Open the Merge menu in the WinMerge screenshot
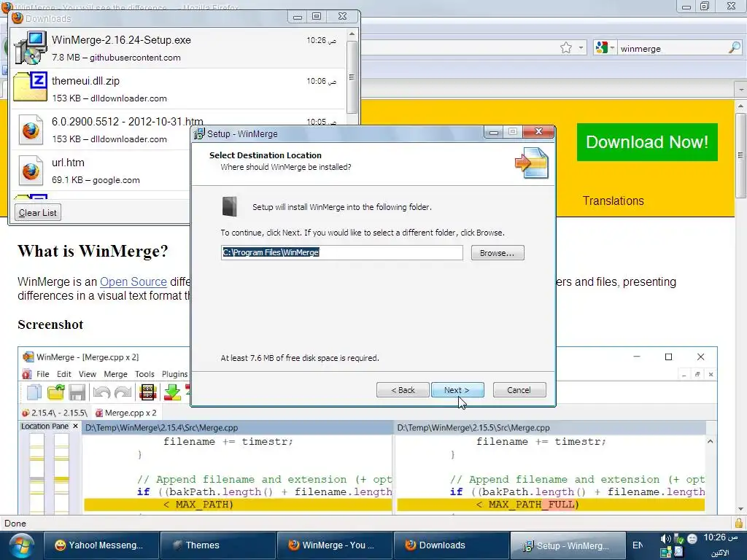The height and width of the screenshot is (560, 747). [x=115, y=374]
